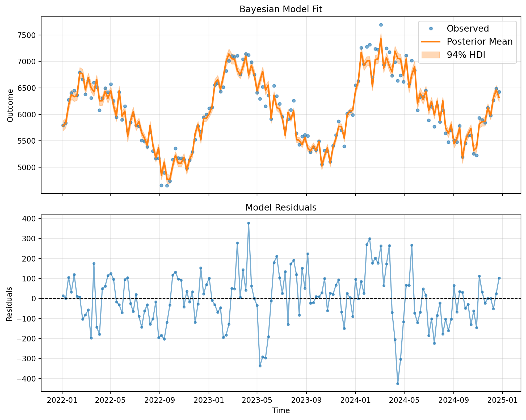
Task: Click the Posterior Mean legend line
Action: point(431,42)
